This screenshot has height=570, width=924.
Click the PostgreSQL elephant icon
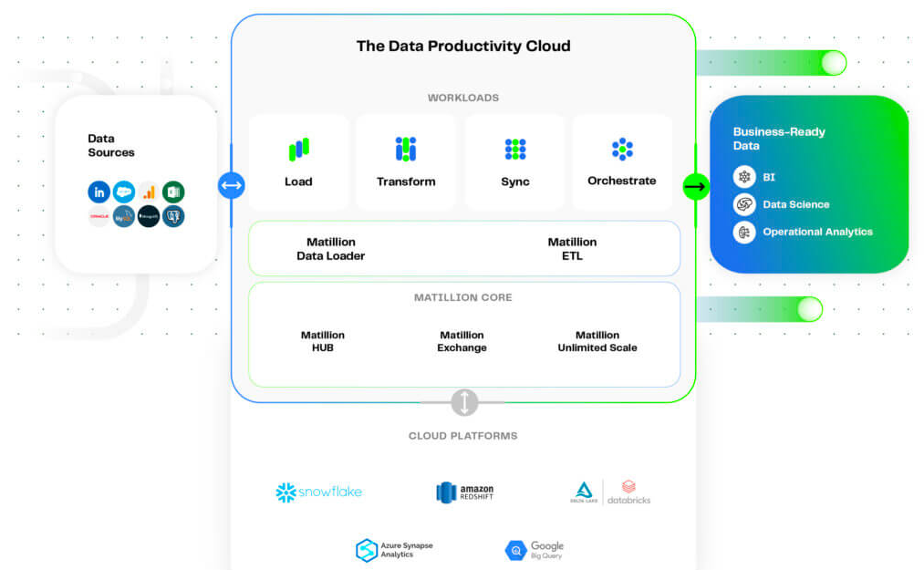[x=173, y=216]
